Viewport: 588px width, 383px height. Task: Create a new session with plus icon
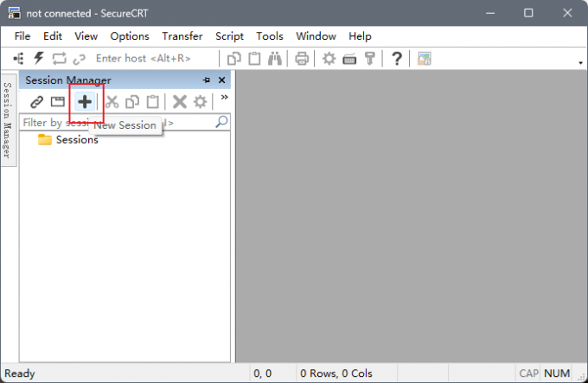coord(85,102)
